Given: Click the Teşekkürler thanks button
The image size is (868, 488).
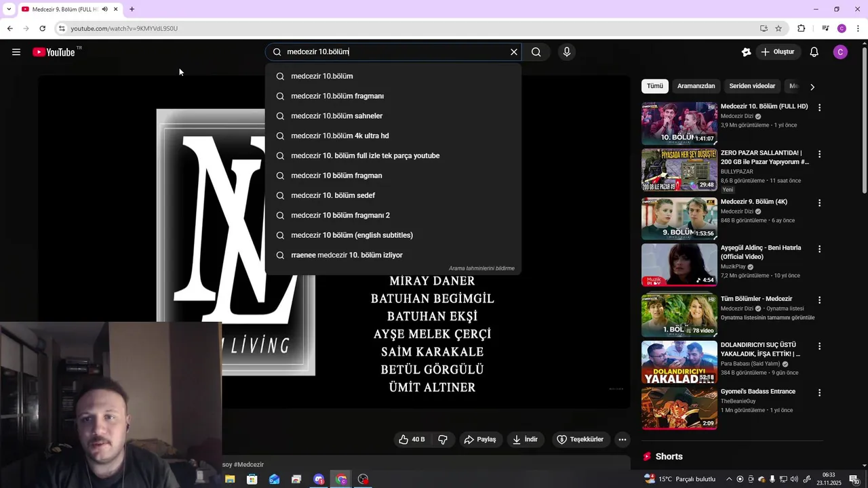Looking at the screenshot, I should pos(580,439).
